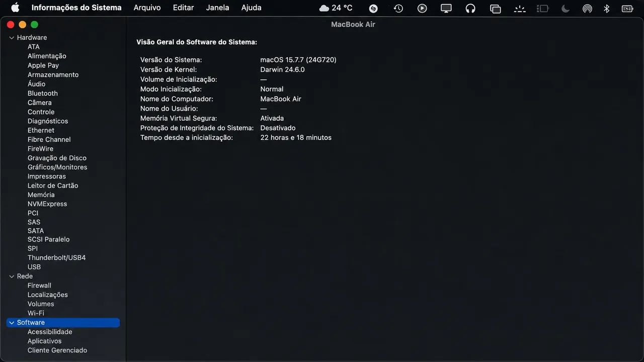Click the Stage Manager icon in the menu bar

(x=542, y=8)
